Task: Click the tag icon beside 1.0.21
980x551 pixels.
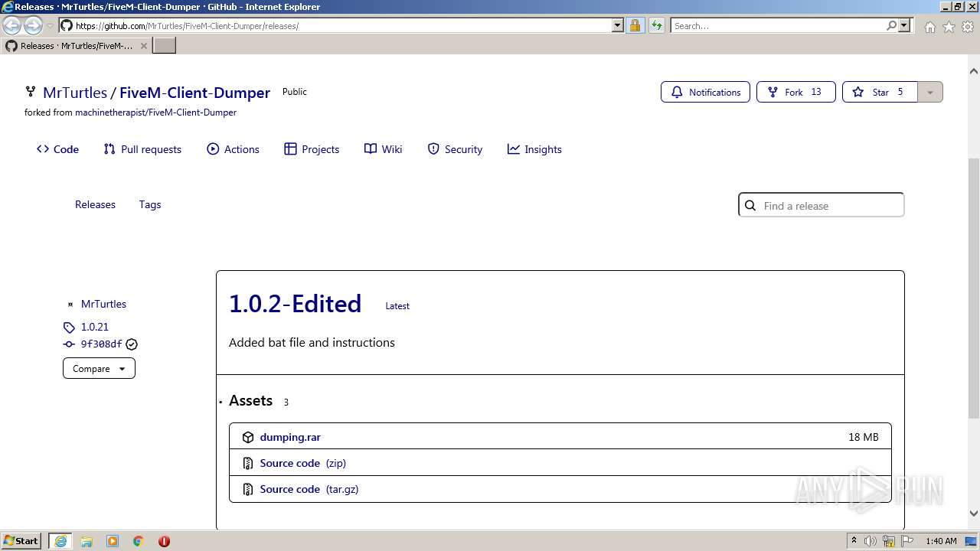Action: pyautogui.click(x=69, y=327)
